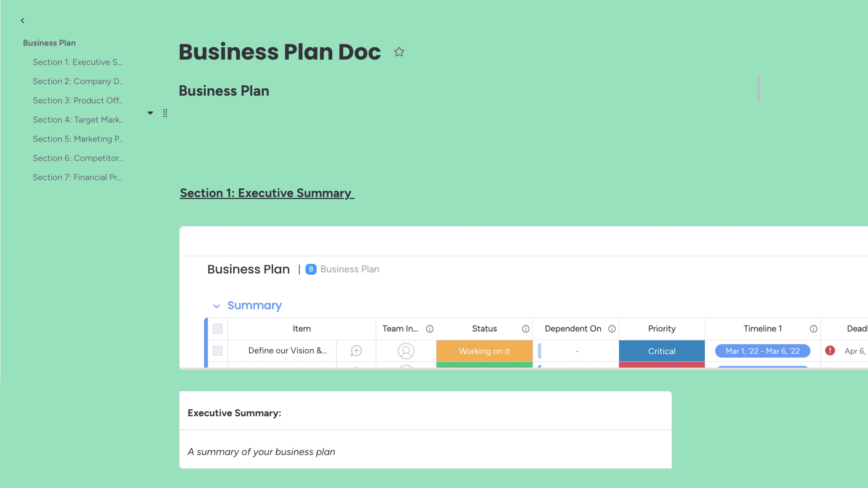868x488 pixels.
Task: Click the back arrow to collapse the sidebar
Action: [23, 21]
